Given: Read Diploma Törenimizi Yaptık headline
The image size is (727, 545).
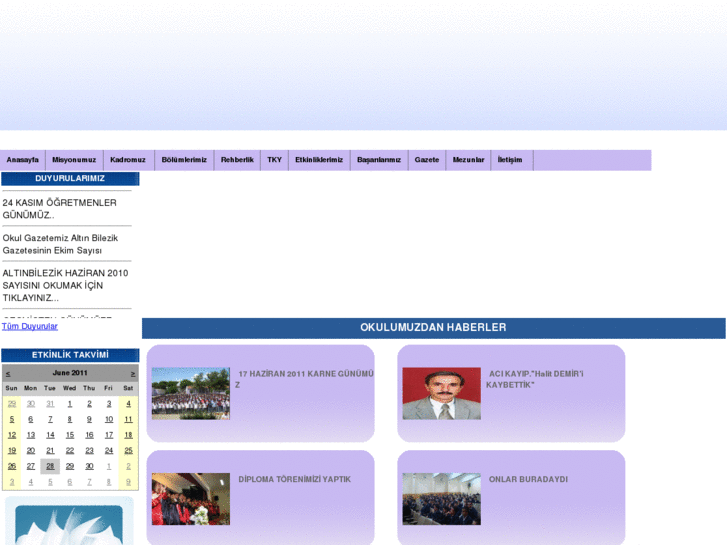Looking at the screenshot, I should 294,479.
